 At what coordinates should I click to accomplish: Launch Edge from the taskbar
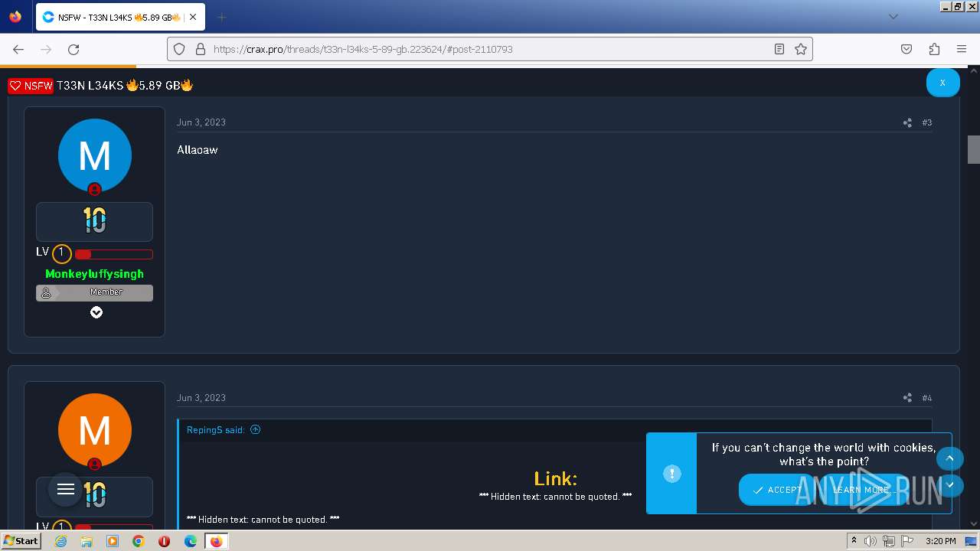click(x=191, y=541)
